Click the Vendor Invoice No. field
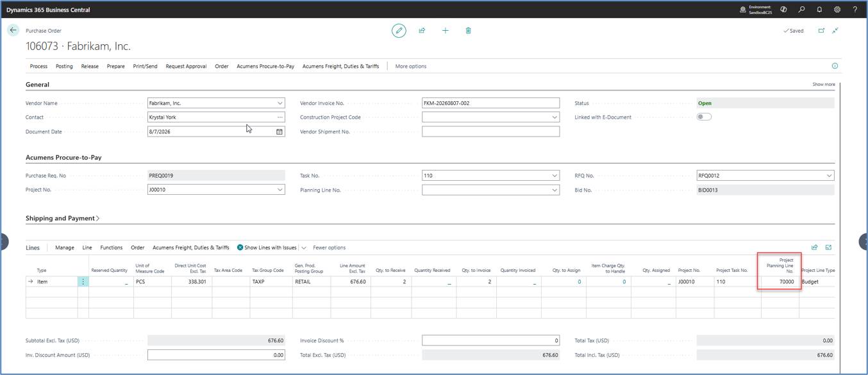 tap(490, 103)
